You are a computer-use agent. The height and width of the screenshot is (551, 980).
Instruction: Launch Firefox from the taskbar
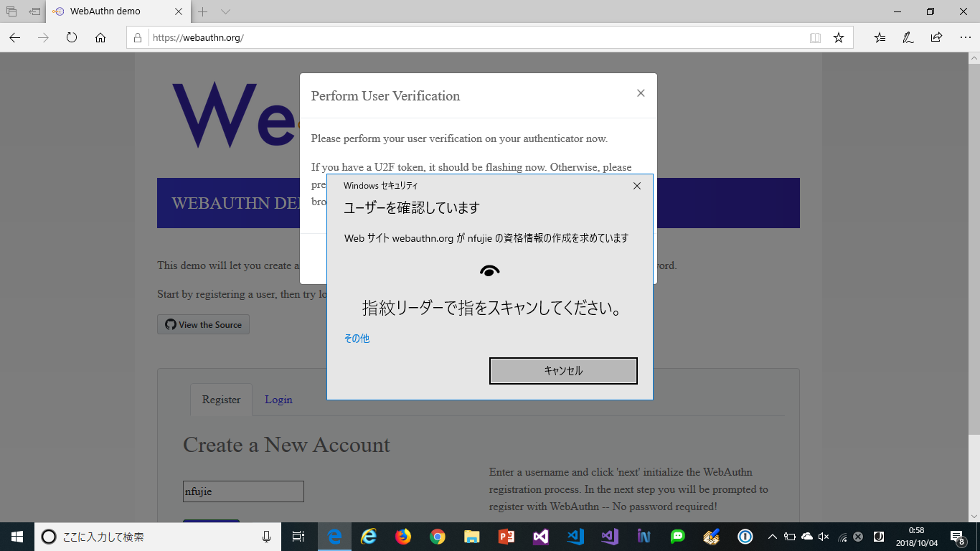403,537
